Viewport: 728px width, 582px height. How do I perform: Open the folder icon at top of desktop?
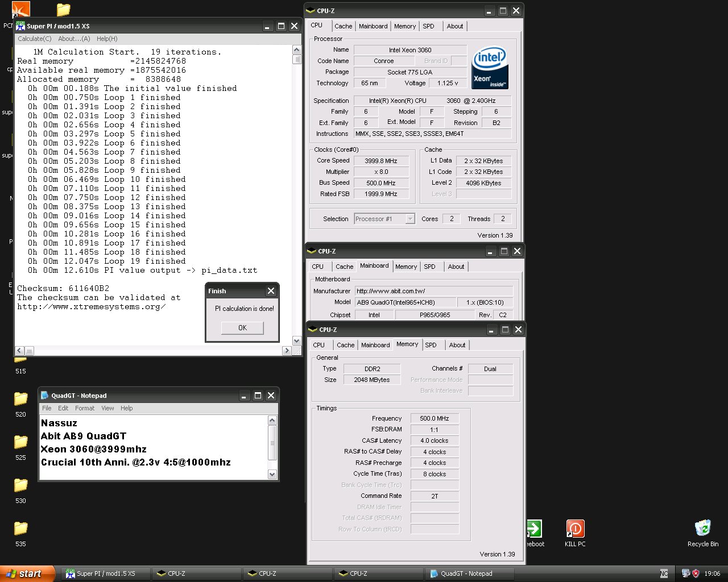click(x=63, y=10)
